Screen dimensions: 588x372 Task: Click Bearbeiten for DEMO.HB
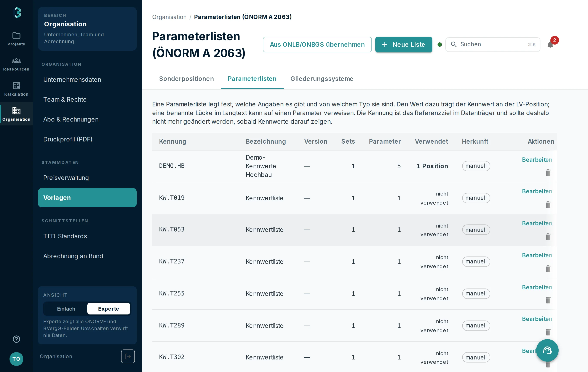537,160
